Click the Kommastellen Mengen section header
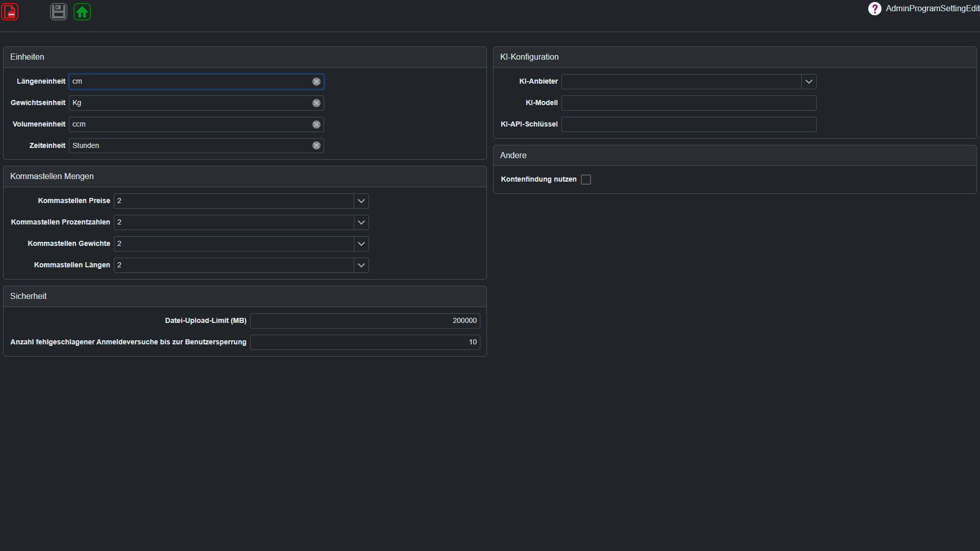The image size is (980, 551). (245, 177)
